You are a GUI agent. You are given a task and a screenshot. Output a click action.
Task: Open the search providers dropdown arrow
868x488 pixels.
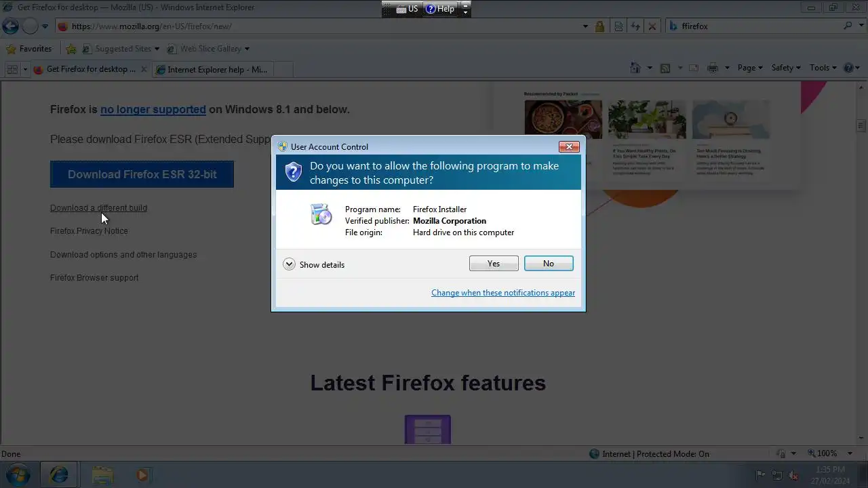(x=861, y=26)
